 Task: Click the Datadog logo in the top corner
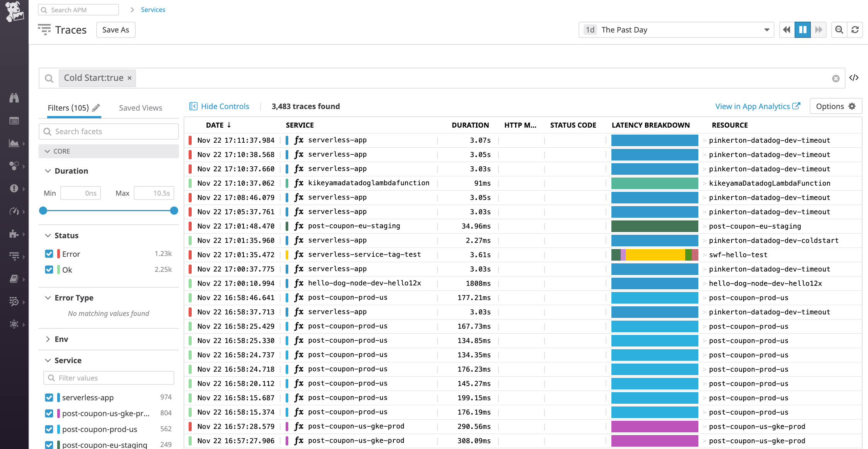click(x=14, y=12)
